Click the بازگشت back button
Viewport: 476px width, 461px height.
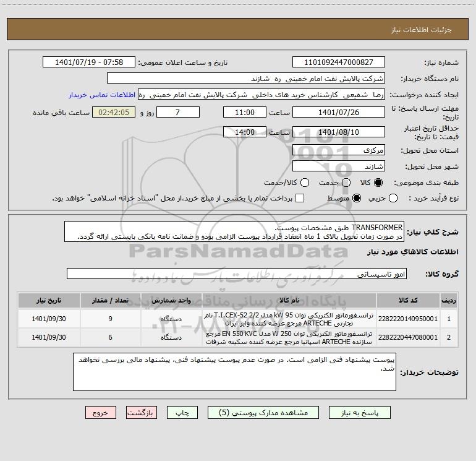142,412
